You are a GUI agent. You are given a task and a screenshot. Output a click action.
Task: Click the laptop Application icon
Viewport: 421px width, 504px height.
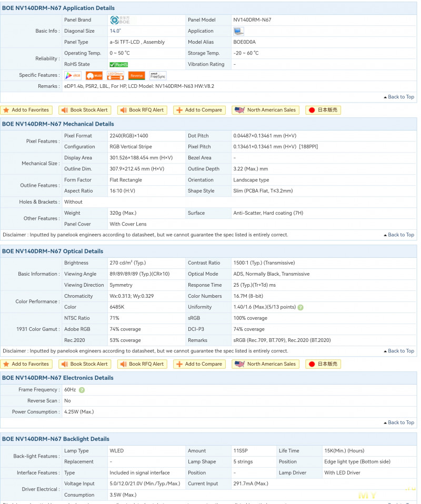coord(238,31)
